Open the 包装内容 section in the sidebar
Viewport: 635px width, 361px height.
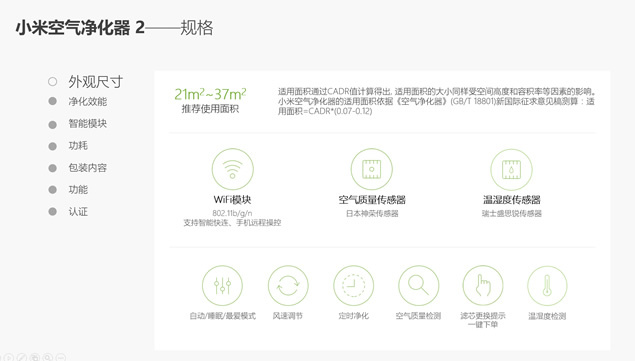coord(87,168)
